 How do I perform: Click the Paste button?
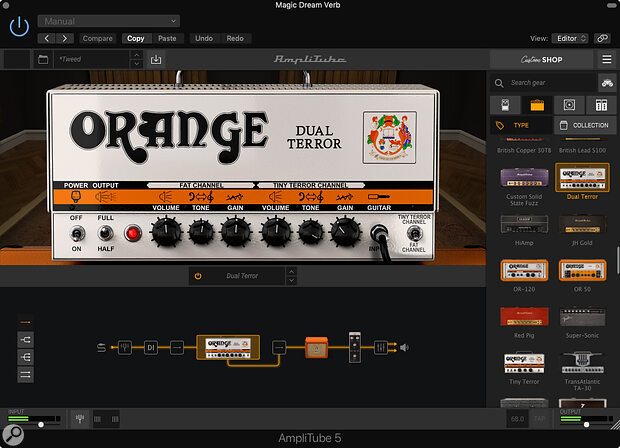tap(167, 38)
